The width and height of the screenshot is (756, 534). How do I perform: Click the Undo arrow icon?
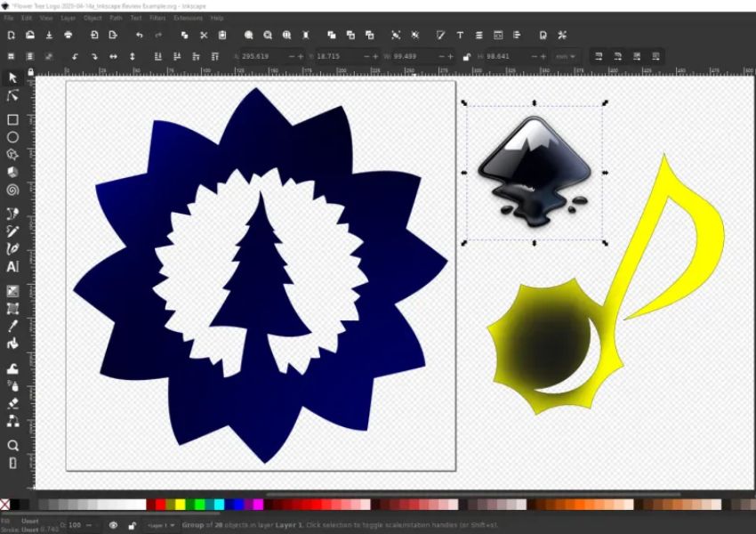click(x=140, y=36)
